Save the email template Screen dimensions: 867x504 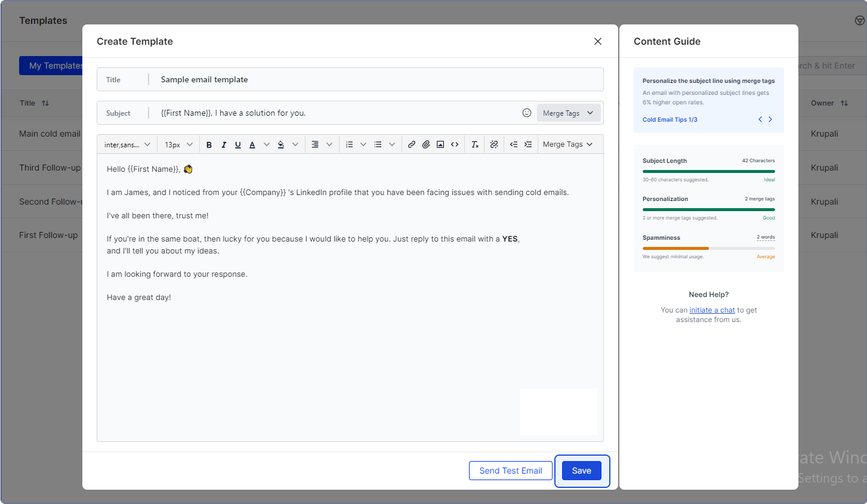point(582,471)
